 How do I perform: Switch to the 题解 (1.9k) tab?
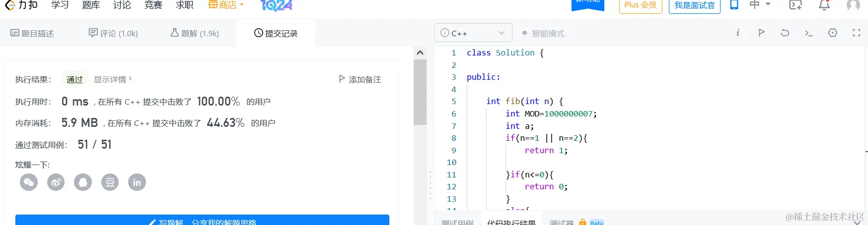(x=195, y=33)
